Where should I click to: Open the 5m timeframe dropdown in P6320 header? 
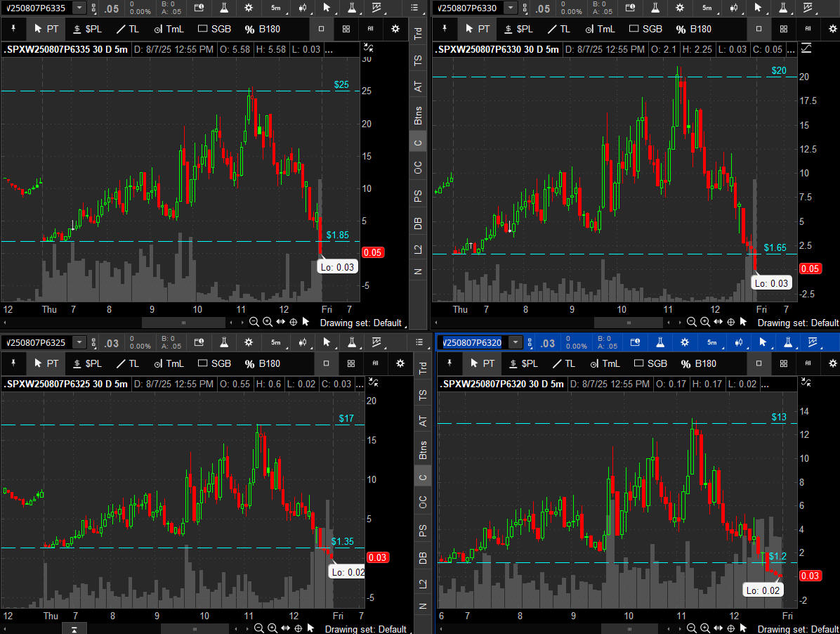(x=712, y=342)
